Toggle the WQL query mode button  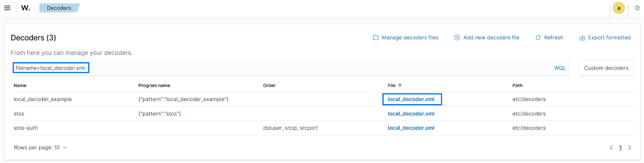(x=559, y=68)
